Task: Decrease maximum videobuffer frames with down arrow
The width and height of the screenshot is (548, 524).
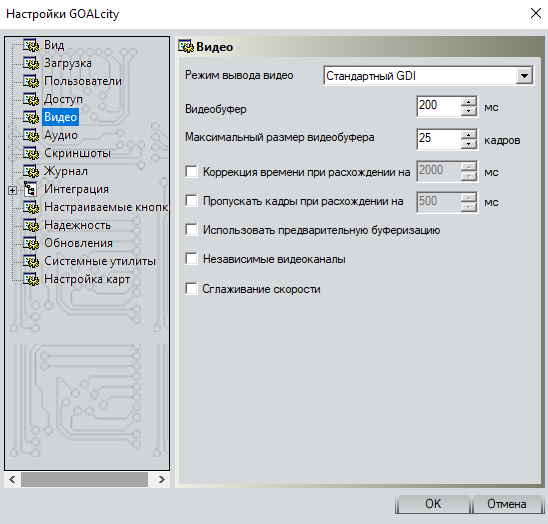Action: (x=469, y=144)
